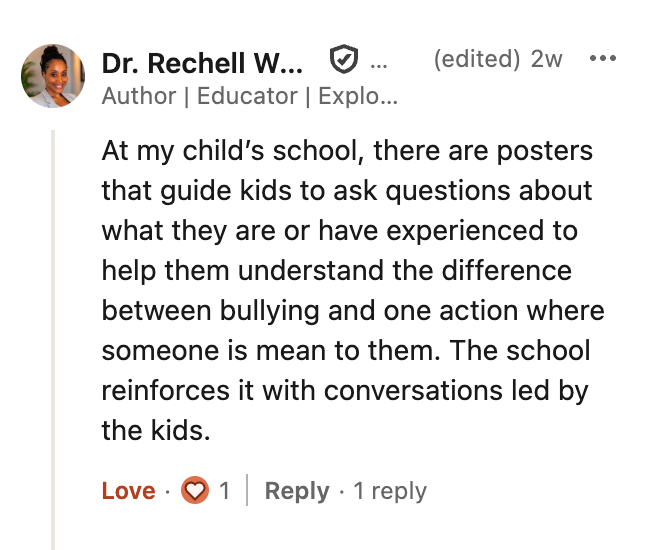Expand the 1 reply thread
Screen dimensions: 666x550
pos(390,491)
